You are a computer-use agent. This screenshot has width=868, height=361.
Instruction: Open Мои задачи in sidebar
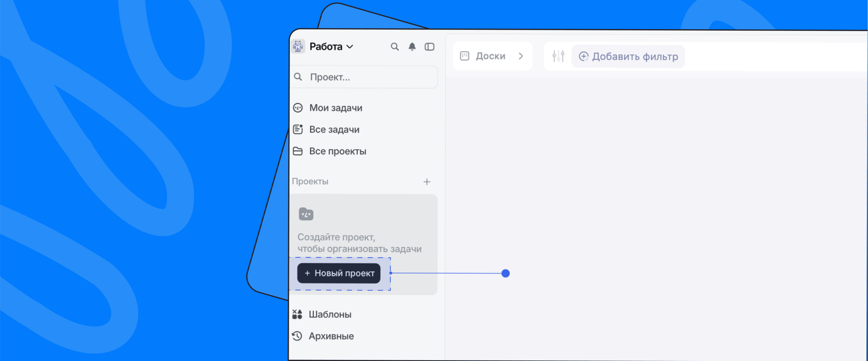(336, 108)
